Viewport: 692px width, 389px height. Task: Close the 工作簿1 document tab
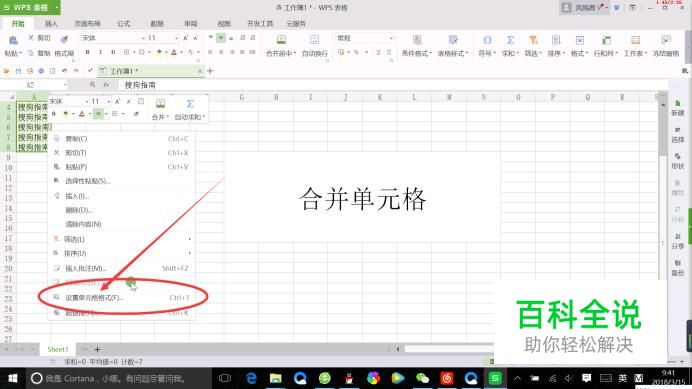(x=200, y=71)
